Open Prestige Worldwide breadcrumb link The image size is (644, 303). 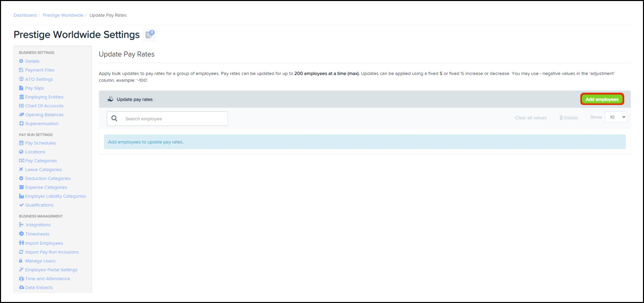[63, 15]
